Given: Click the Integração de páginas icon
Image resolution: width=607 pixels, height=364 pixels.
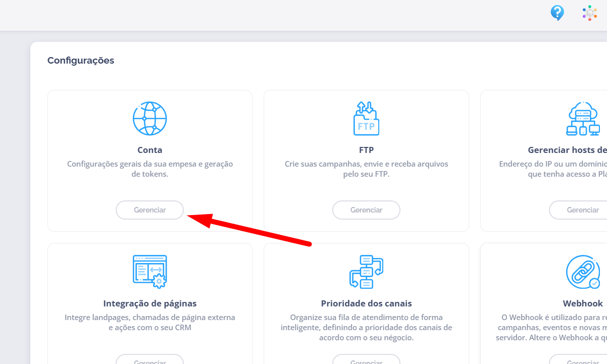Looking at the screenshot, I should point(150,272).
